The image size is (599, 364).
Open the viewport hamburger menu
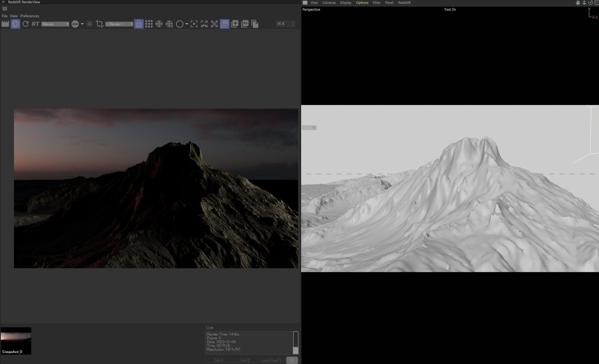coord(305,2)
